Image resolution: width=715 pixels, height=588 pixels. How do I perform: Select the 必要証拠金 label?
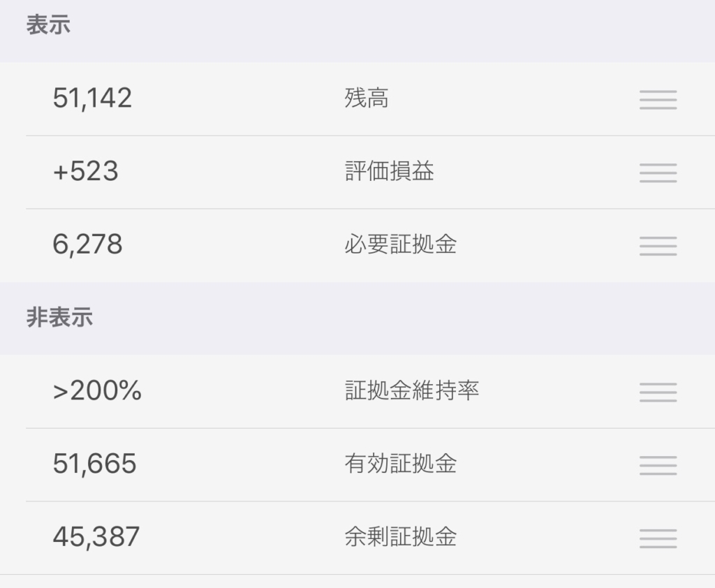[x=400, y=244]
